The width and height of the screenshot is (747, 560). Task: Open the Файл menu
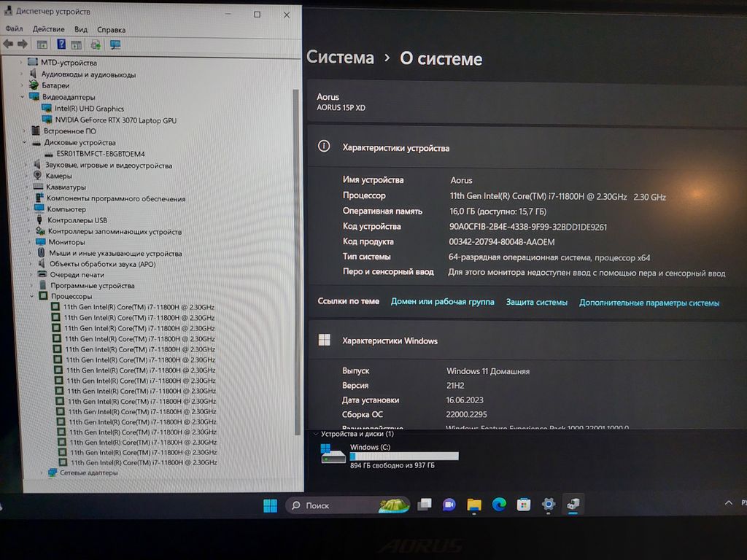(x=14, y=28)
